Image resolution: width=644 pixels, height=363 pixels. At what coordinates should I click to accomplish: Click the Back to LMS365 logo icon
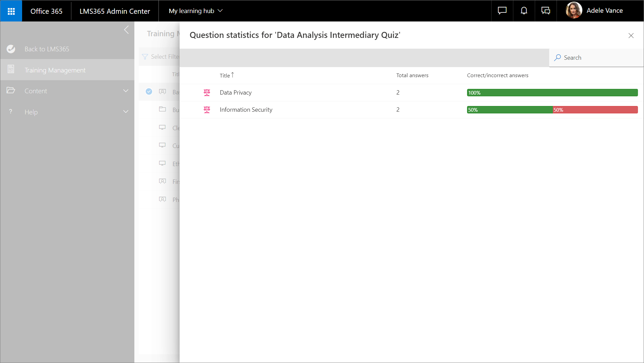11,49
